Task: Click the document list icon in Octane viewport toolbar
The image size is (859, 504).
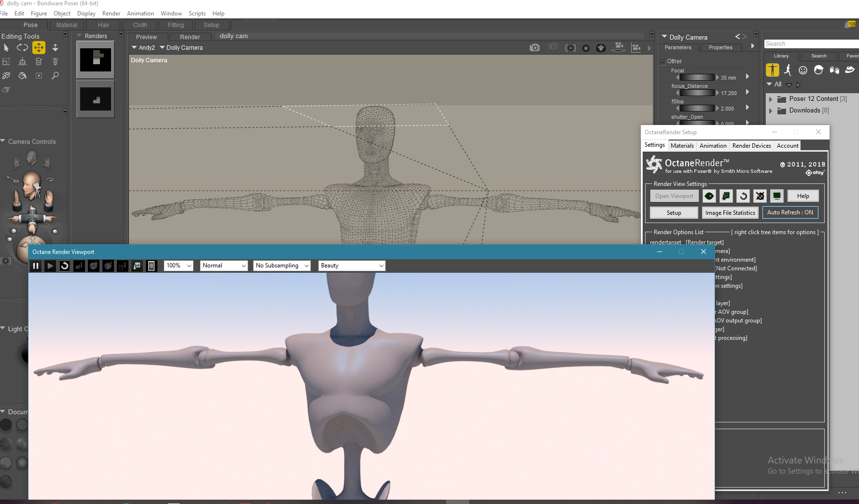Action: pyautogui.click(x=152, y=266)
